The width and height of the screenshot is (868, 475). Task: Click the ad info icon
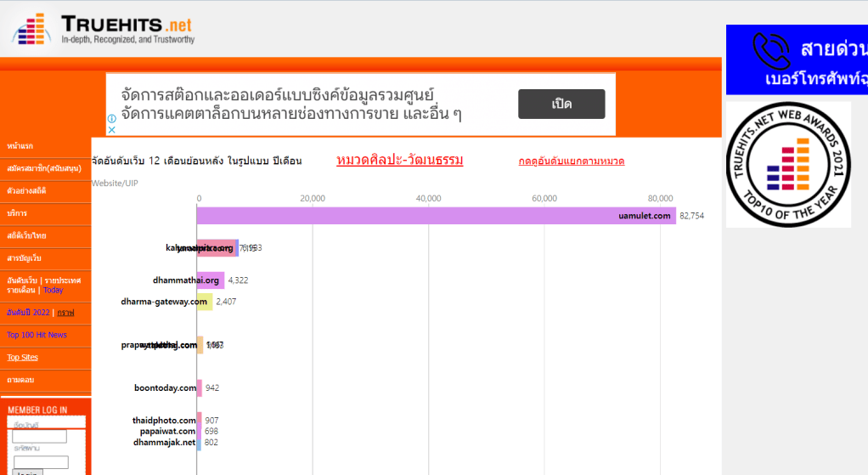(111, 119)
